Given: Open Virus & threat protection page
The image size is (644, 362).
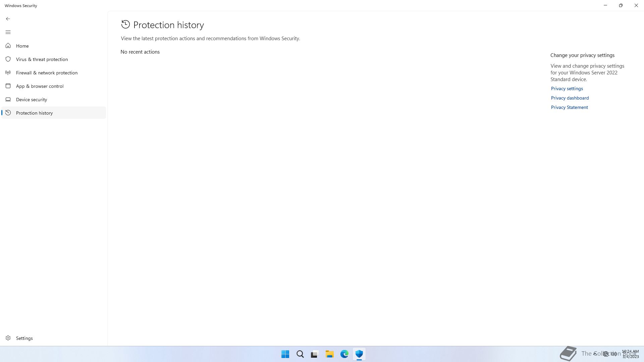Looking at the screenshot, I should [x=42, y=59].
